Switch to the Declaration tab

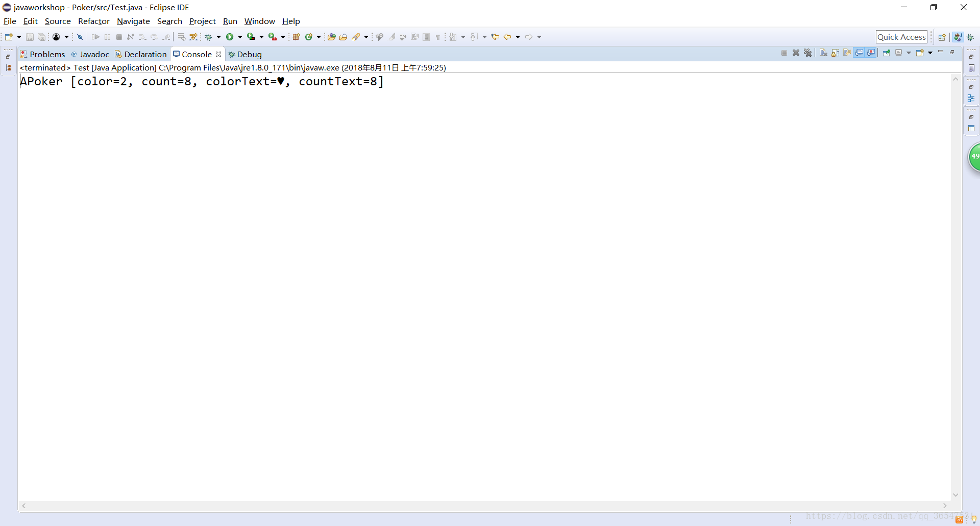pos(141,54)
